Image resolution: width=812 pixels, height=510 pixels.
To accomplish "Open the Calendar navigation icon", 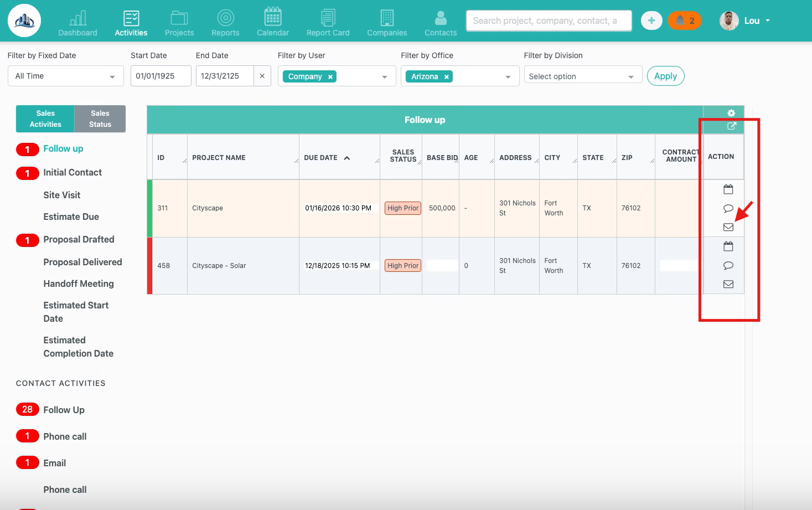I will point(272,18).
